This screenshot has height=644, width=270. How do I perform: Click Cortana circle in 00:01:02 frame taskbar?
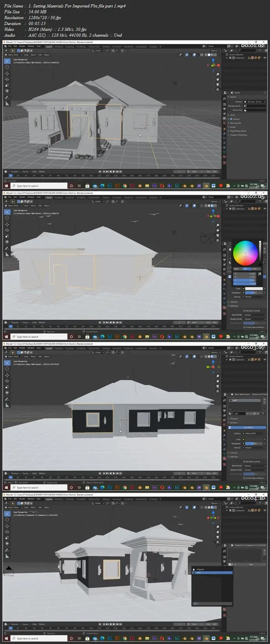coord(71,186)
